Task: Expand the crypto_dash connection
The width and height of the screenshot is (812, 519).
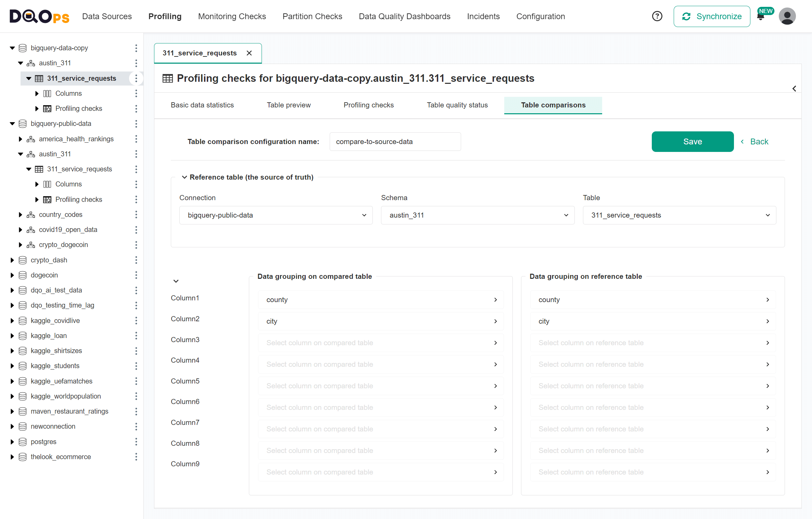Action: pyautogui.click(x=12, y=260)
